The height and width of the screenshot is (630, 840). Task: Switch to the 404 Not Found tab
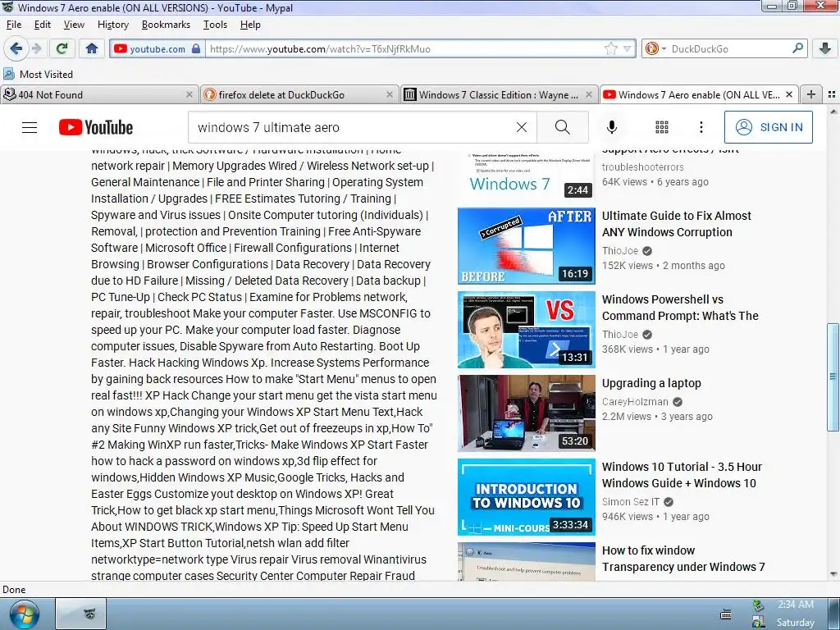[99, 95]
